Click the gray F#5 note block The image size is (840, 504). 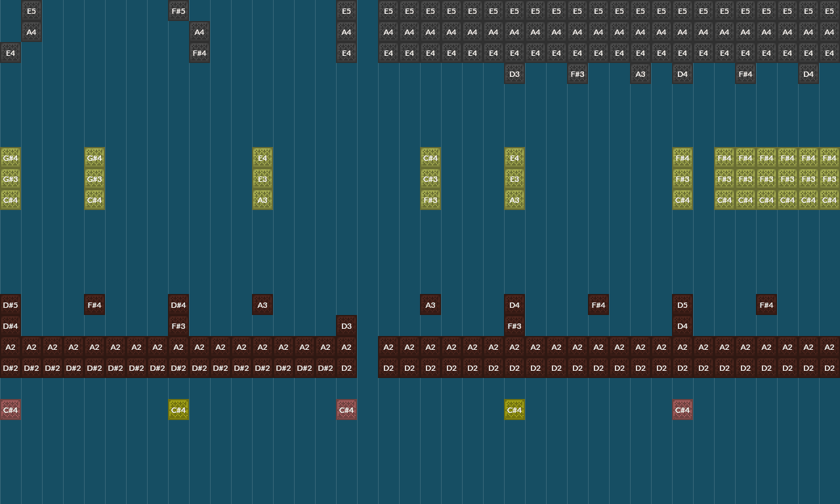(178, 11)
